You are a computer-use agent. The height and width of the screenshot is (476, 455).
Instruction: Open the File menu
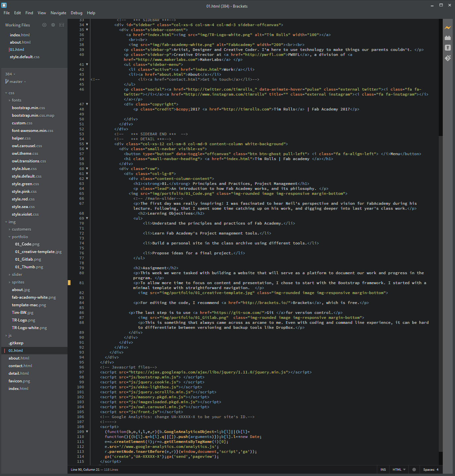[x=7, y=13]
